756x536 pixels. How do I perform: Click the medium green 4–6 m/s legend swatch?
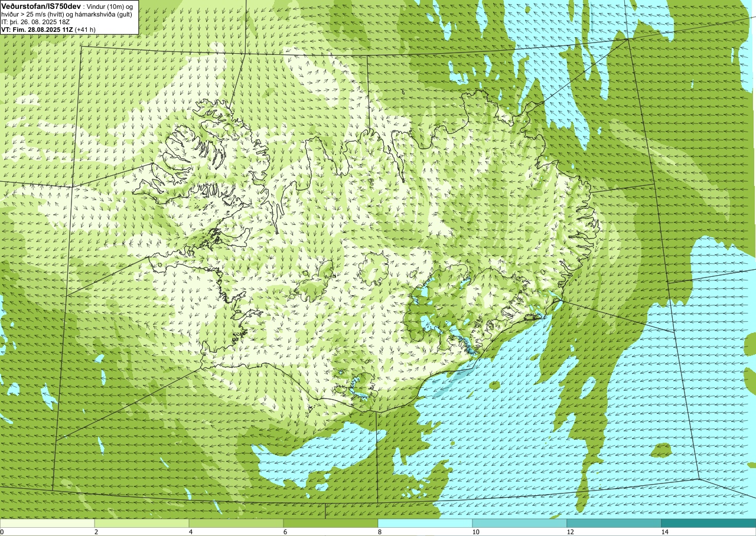[x=236, y=523]
